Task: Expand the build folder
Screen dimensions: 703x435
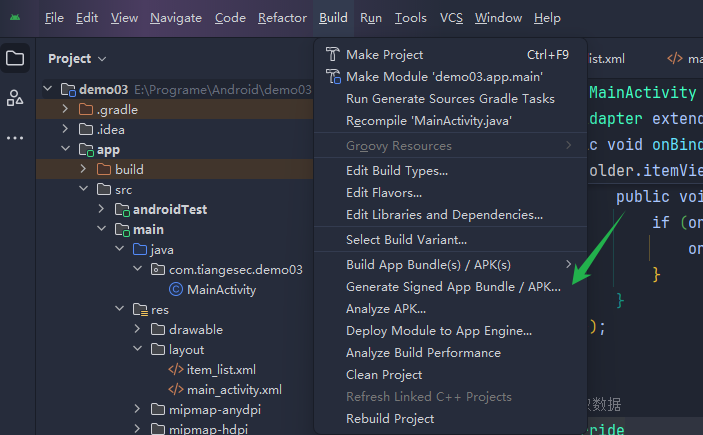Action: point(83,169)
